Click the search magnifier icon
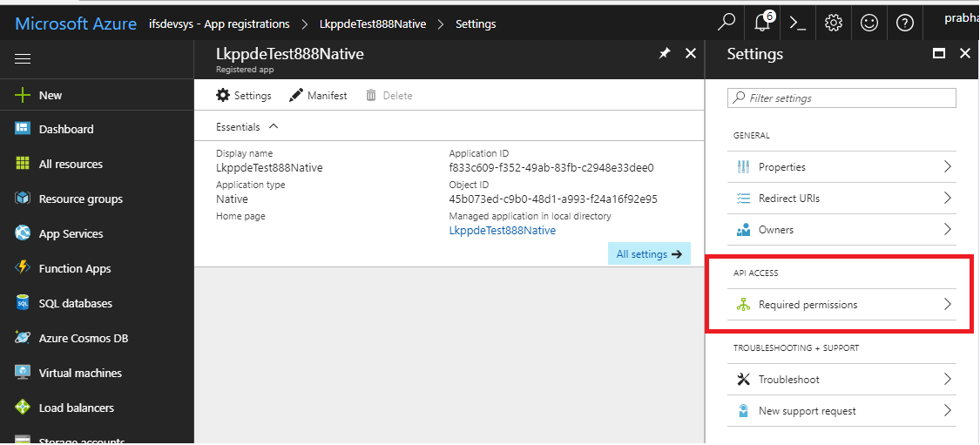980x445 pixels. click(x=726, y=23)
